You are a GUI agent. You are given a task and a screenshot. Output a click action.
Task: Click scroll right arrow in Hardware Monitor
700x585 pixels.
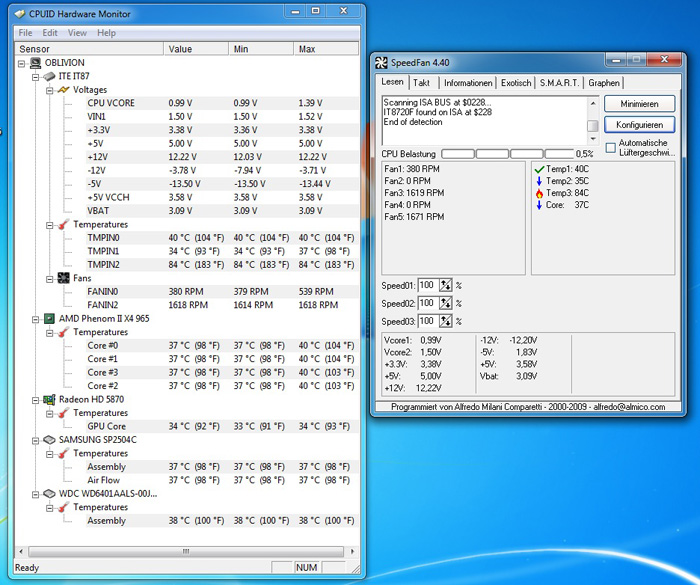(352, 552)
